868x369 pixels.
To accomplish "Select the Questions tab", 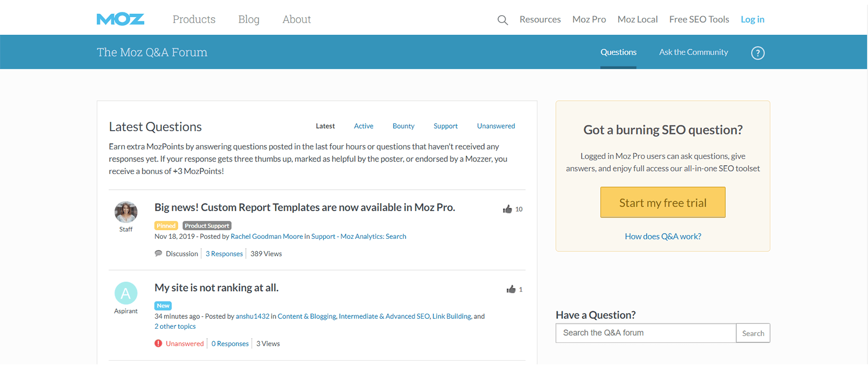I will (x=618, y=52).
